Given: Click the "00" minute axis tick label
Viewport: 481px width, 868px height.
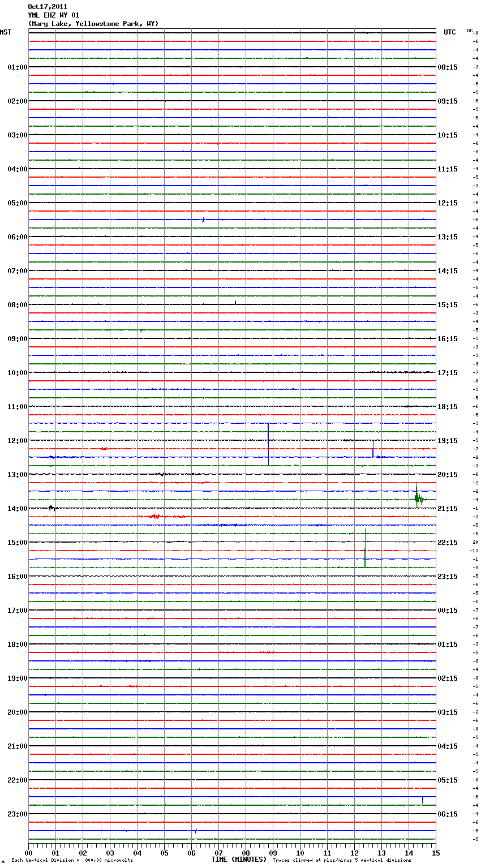Looking at the screenshot, I should 28,853.
